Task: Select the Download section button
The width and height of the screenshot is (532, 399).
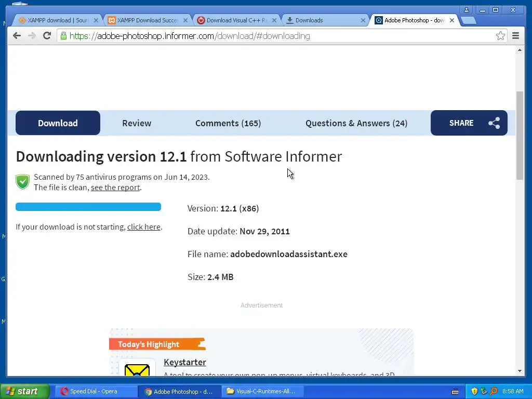Action: tap(58, 123)
